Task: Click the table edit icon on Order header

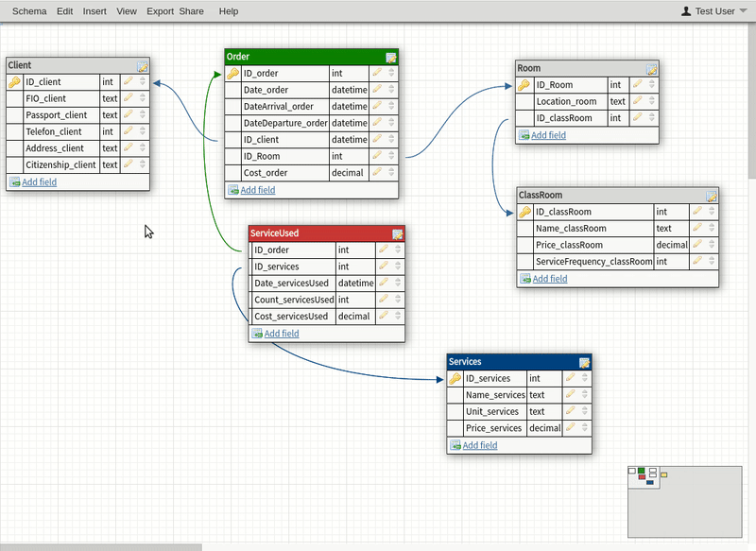Action: coord(390,57)
